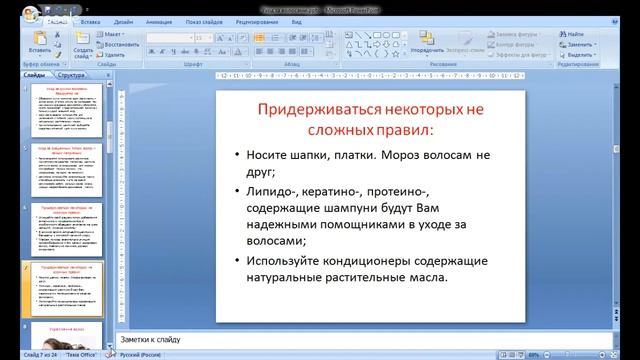
Task: Select the first slide thumbnail in the pane
Action: [x=67, y=111]
